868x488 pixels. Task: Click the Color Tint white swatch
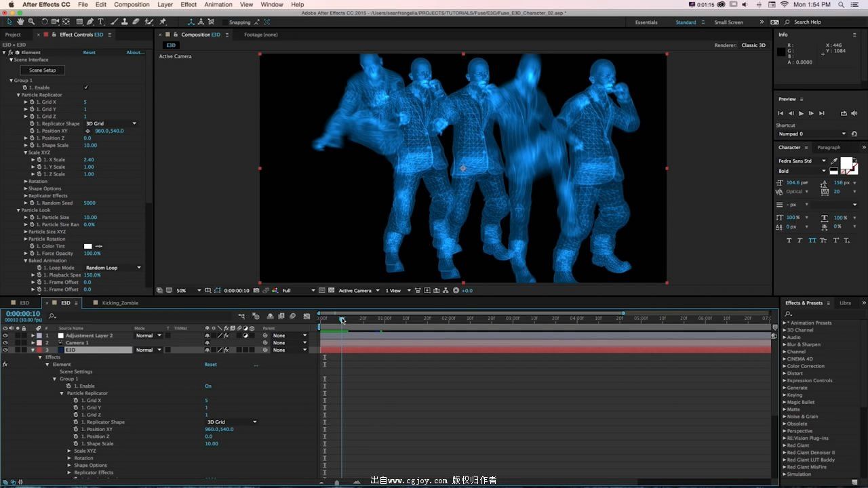tap(87, 246)
